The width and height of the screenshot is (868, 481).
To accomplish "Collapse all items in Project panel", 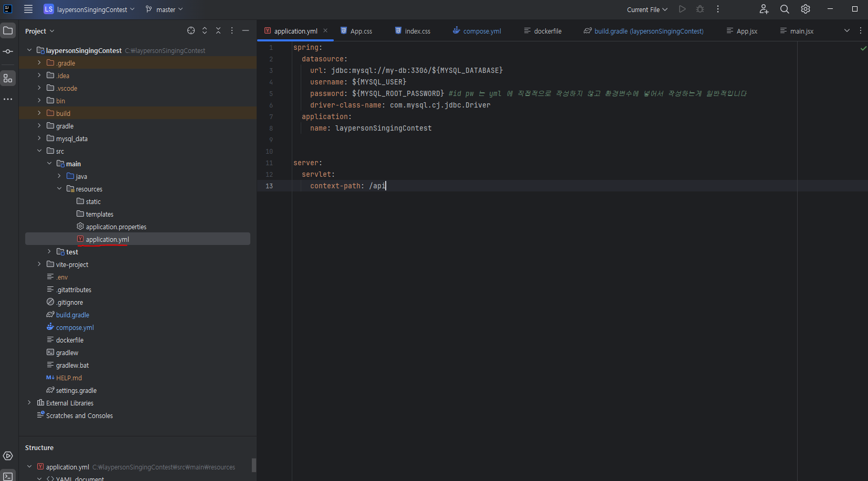I will pyautogui.click(x=218, y=31).
